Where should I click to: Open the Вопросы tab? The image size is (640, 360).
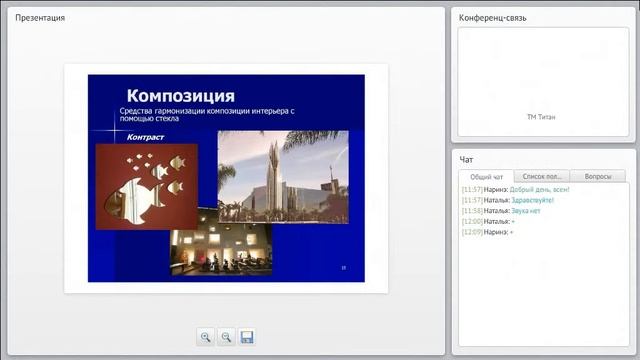point(598,176)
